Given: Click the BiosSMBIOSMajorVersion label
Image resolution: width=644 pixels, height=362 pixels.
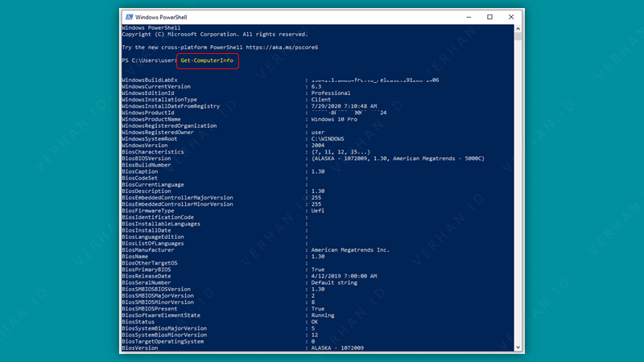Looking at the screenshot, I should (x=158, y=296).
